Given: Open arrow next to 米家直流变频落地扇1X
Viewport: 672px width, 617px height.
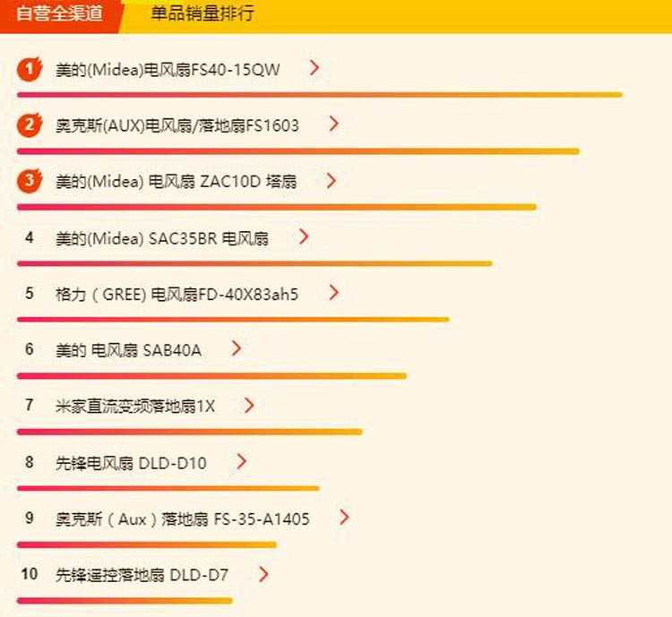Looking at the screenshot, I should pyautogui.click(x=249, y=405).
